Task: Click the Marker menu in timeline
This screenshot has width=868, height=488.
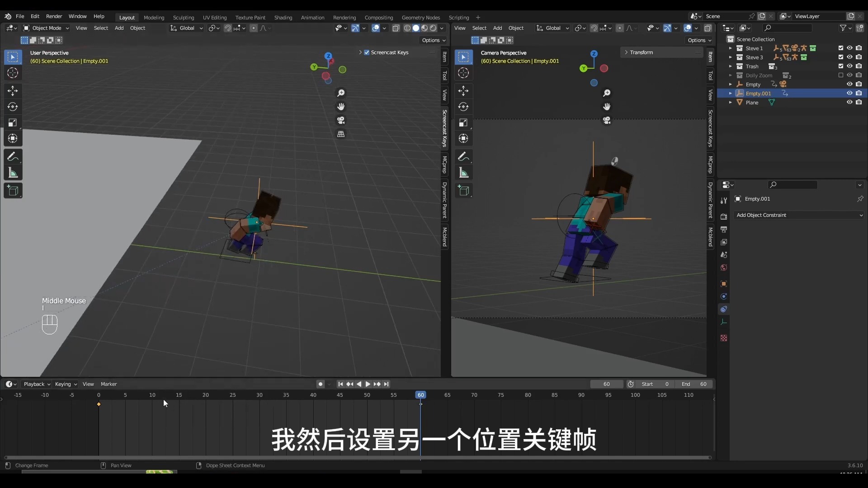Action: (108, 384)
